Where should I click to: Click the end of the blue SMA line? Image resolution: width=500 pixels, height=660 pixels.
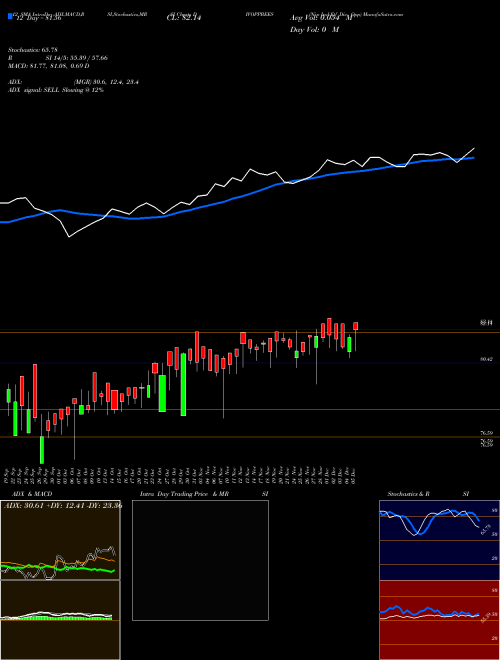pos(473,158)
